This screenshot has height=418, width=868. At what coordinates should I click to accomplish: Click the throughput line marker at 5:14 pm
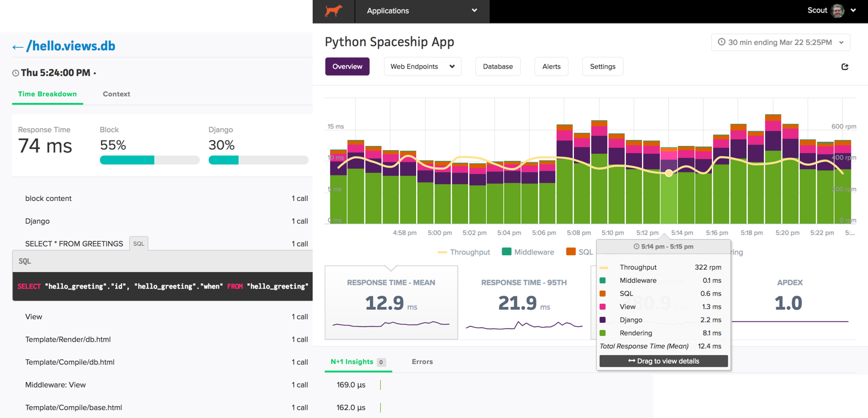pos(669,173)
